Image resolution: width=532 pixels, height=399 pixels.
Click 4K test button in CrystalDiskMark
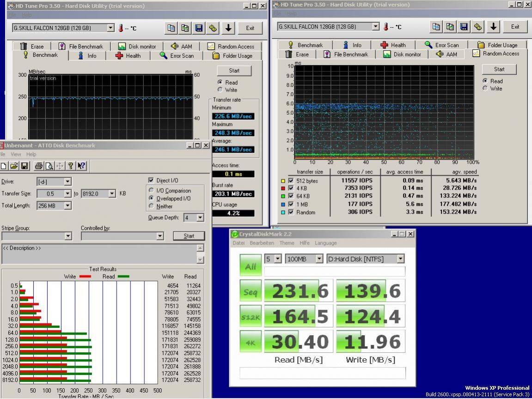click(x=251, y=341)
